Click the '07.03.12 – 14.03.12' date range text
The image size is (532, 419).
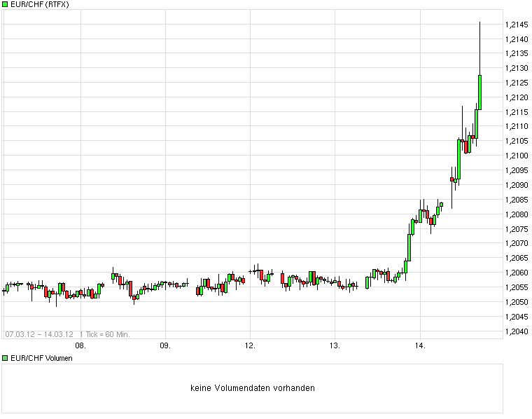39,334
